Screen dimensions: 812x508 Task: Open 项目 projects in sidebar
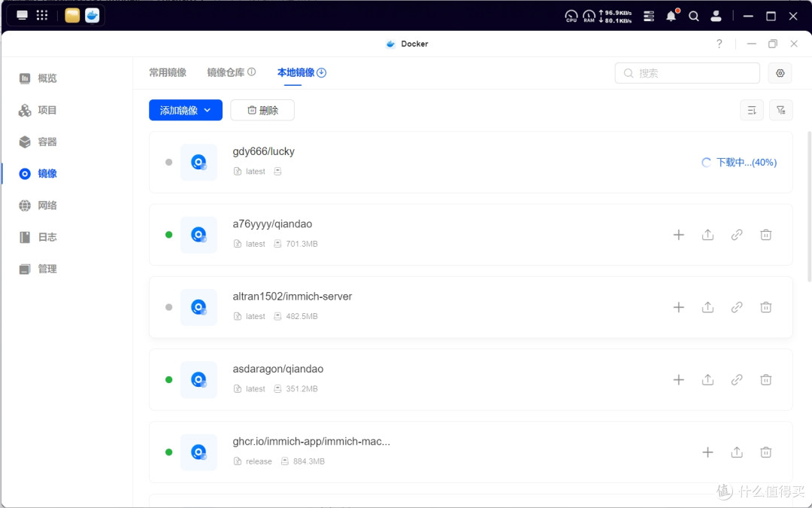38,110
